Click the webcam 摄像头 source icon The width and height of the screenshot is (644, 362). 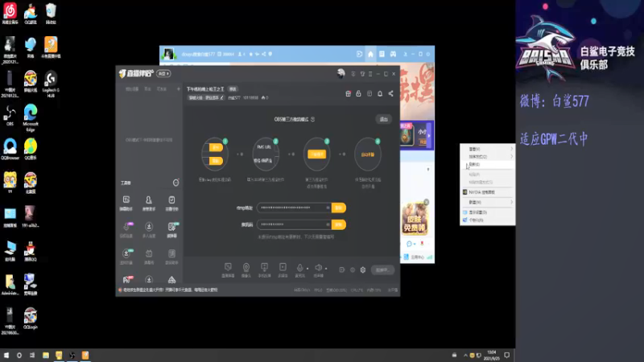click(246, 269)
